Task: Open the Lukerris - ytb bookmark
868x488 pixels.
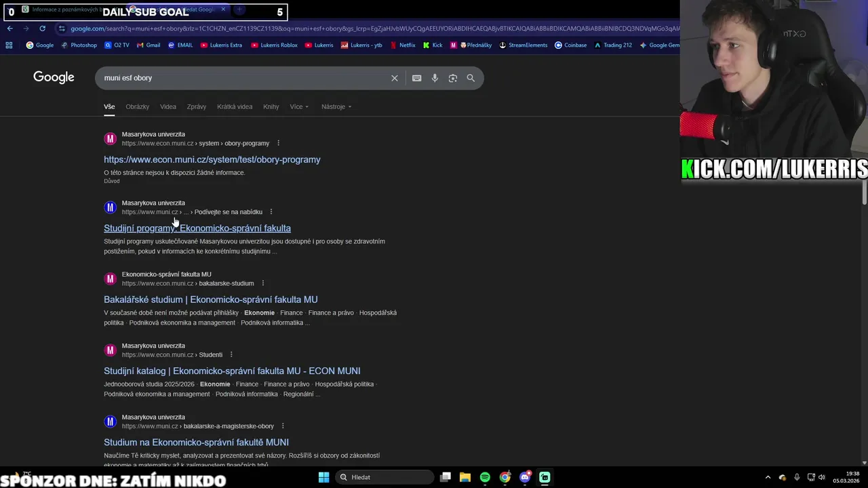Action: click(361, 45)
